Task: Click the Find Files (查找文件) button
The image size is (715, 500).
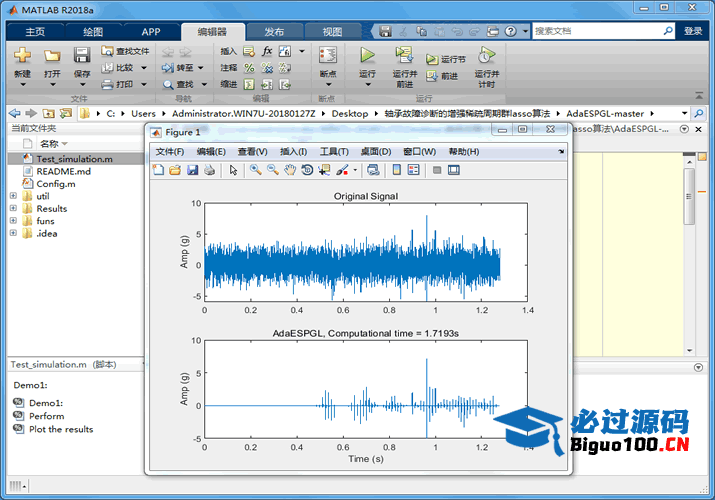Action: click(x=125, y=51)
